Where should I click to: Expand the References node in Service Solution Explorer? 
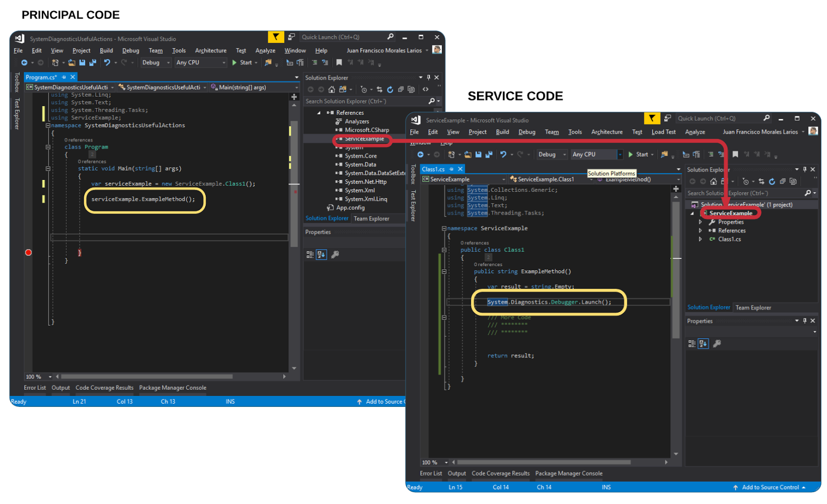pyautogui.click(x=700, y=231)
